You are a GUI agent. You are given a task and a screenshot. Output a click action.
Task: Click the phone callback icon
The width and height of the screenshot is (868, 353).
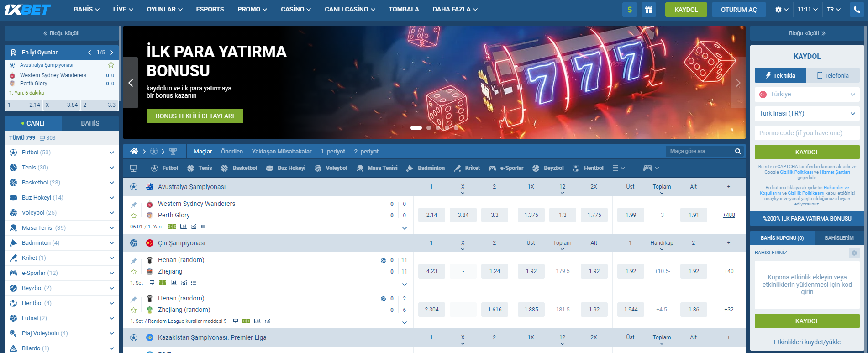point(857,10)
